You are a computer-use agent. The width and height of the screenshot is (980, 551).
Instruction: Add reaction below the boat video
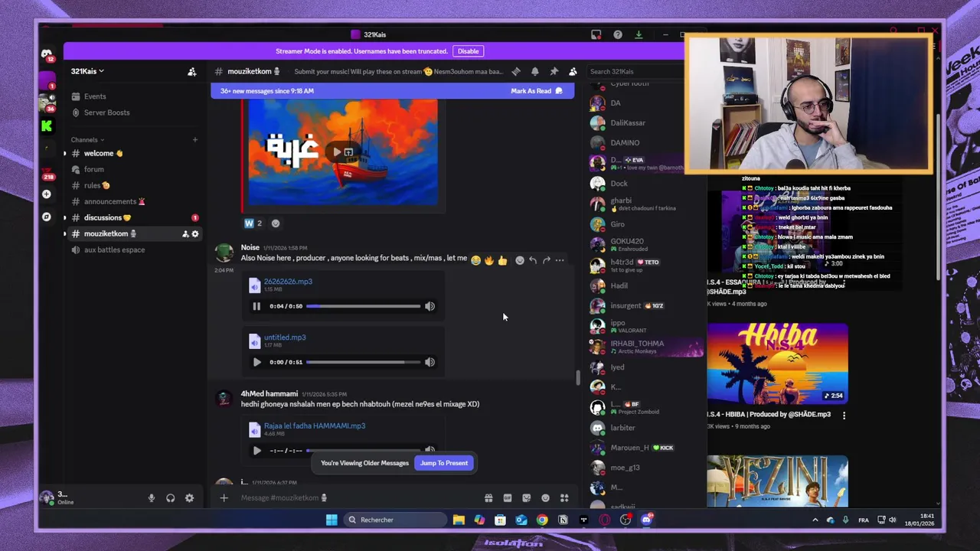276,223
